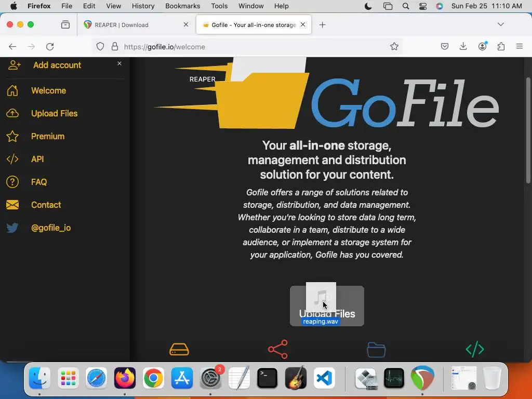Open the Firefox hamburger menu
Screen dimensions: 532x399
point(520,46)
